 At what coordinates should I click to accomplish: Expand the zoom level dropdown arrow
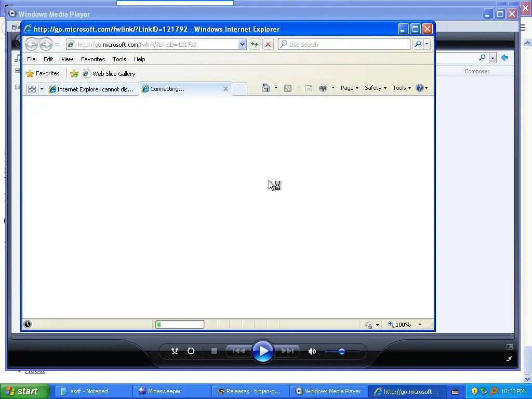420,325
